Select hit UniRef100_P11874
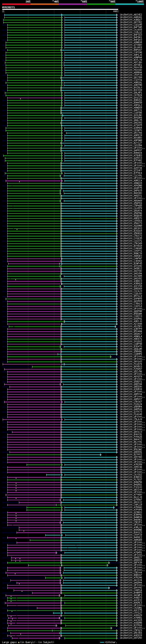Screen dimensions: 146x644 [131, 364]
